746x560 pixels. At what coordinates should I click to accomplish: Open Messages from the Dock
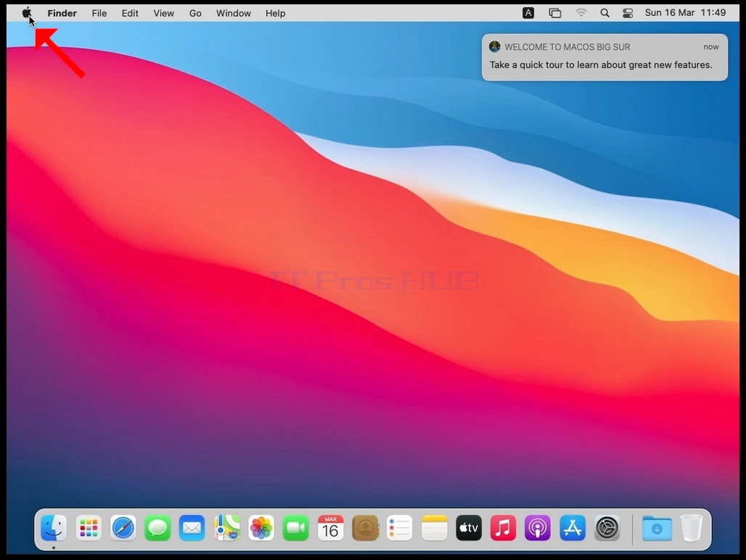pos(157,527)
